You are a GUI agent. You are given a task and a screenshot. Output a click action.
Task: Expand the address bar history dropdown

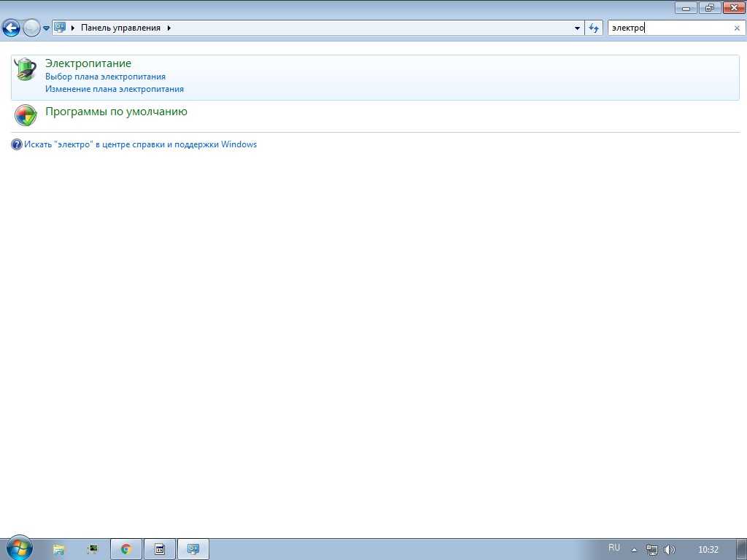click(578, 28)
